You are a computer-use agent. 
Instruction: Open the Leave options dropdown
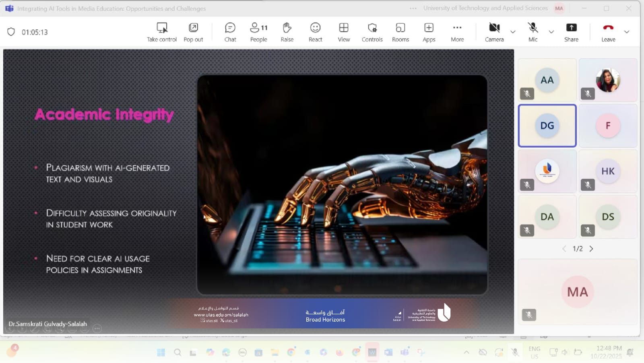pyautogui.click(x=627, y=32)
